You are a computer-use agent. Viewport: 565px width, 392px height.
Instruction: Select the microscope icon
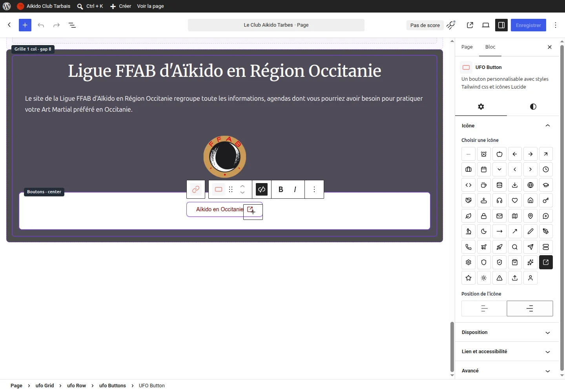(x=468, y=231)
